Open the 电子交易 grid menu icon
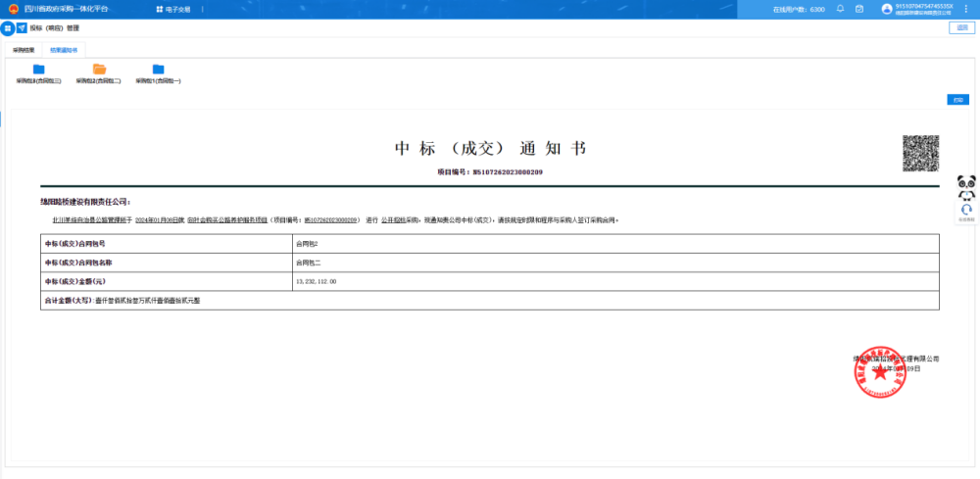980x479 pixels. [160, 9]
